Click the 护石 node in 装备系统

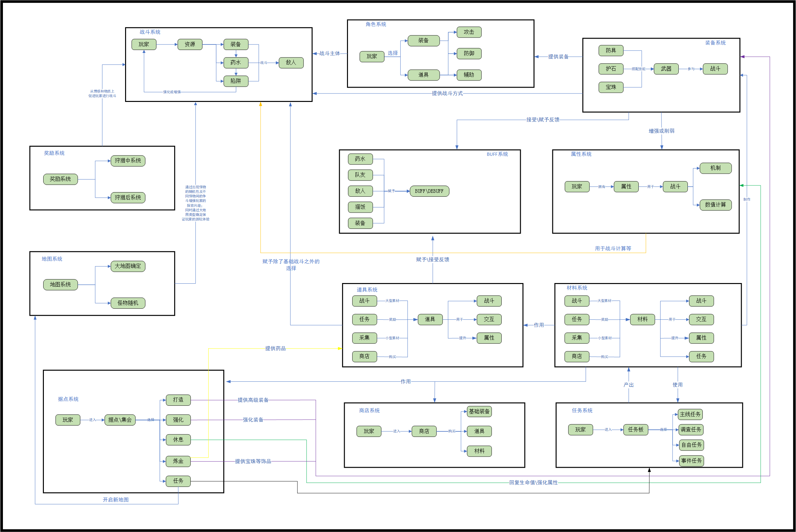610,69
